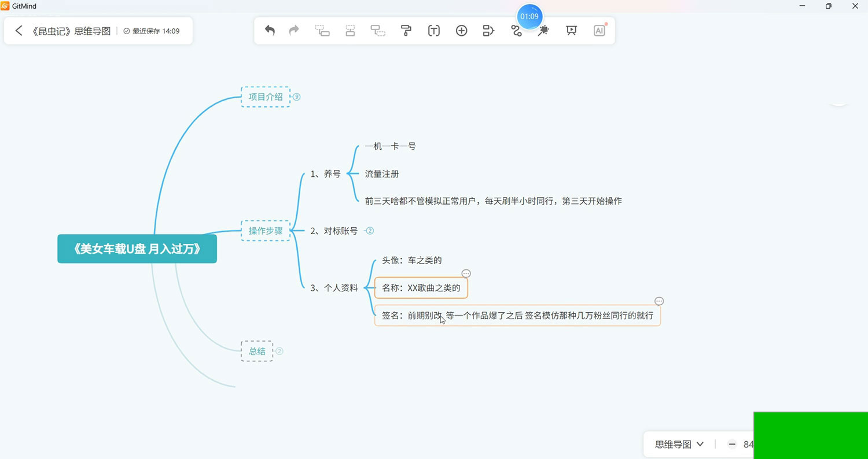This screenshot has height=459, width=868.
Task: Click the summary bracket icon in toolbar
Action: click(x=488, y=31)
